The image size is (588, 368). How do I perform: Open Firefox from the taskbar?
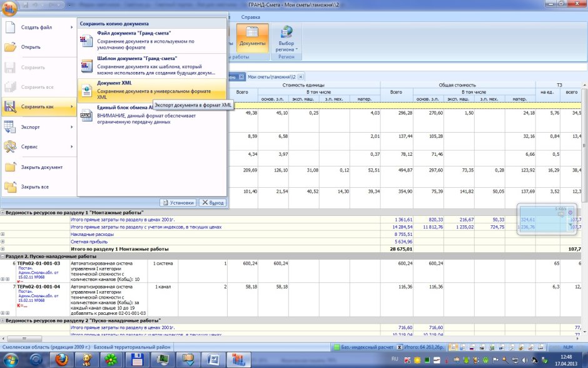tap(61, 360)
